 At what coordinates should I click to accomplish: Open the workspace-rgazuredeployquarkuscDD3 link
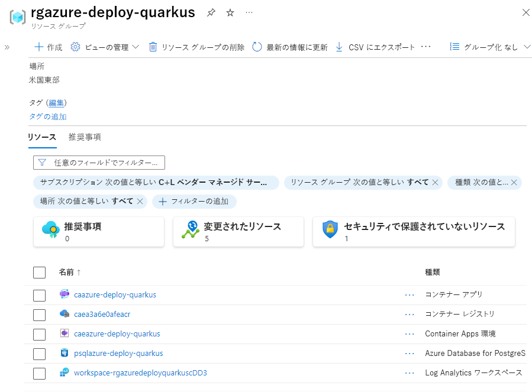(140, 373)
